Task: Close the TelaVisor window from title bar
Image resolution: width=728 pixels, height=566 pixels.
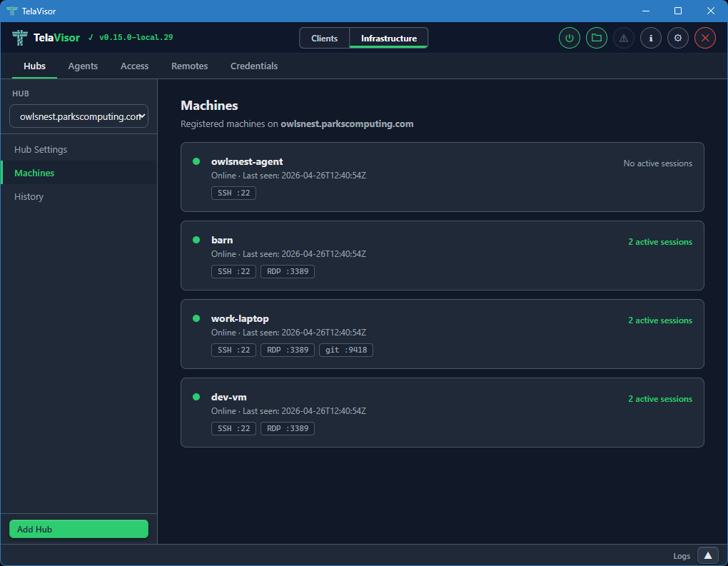Action: pos(711,11)
